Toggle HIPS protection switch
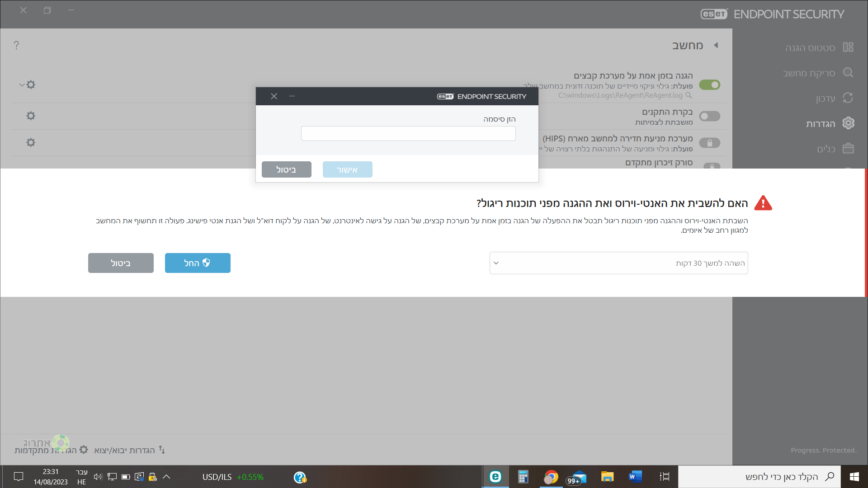868x488 pixels. pyautogui.click(x=709, y=143)
